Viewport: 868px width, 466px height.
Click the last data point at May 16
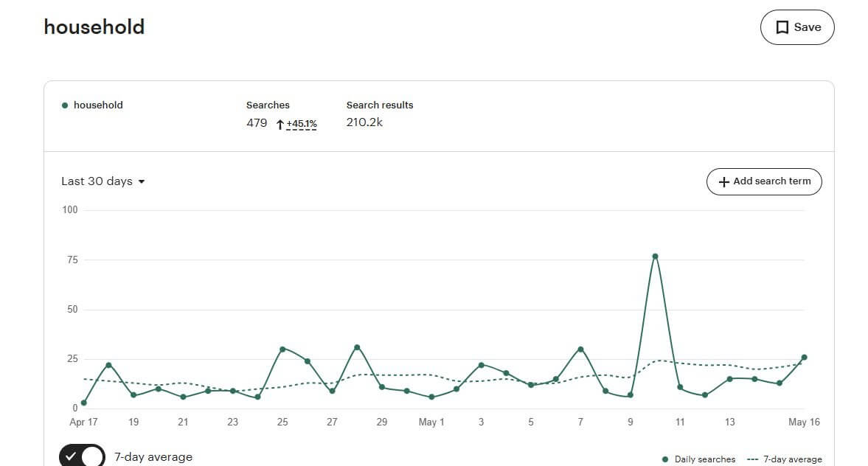tap(805, 358)
